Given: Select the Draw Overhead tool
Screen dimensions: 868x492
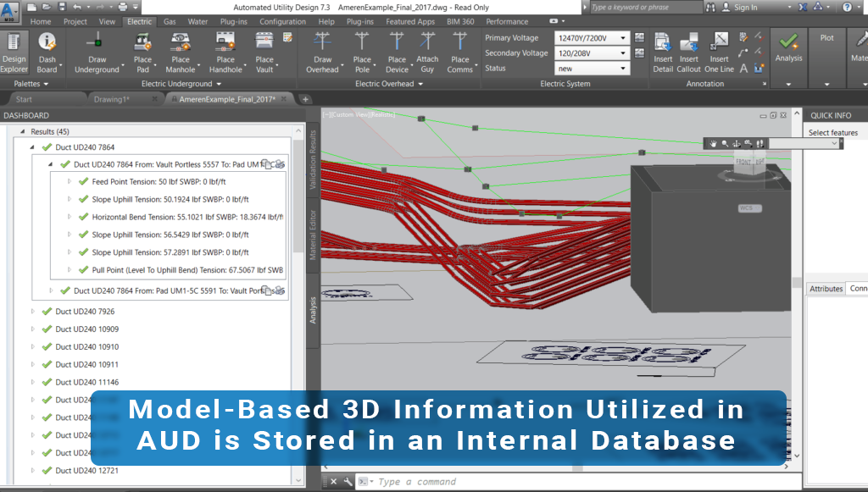Looking at the screenshot, I should (x=322, y=53).
